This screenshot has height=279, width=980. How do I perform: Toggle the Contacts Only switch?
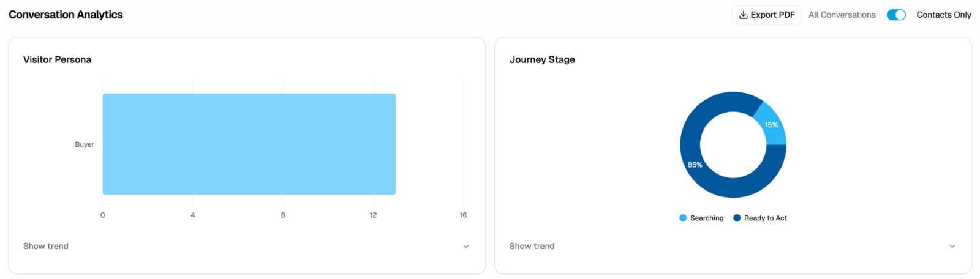(896, 15)
